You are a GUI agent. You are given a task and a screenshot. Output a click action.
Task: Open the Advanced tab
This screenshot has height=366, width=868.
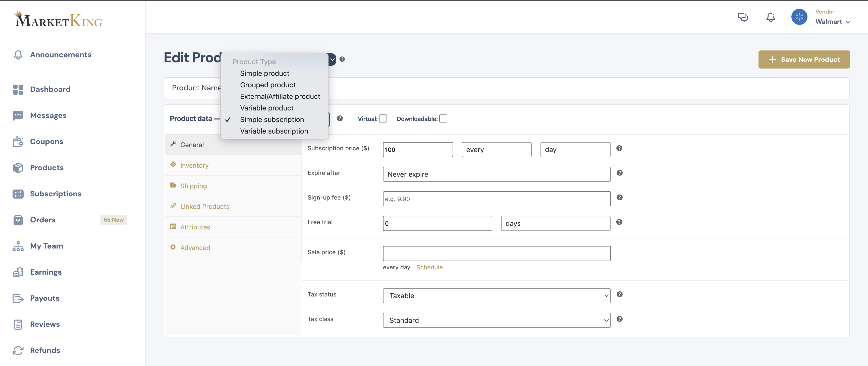click(x=233, y=248)
